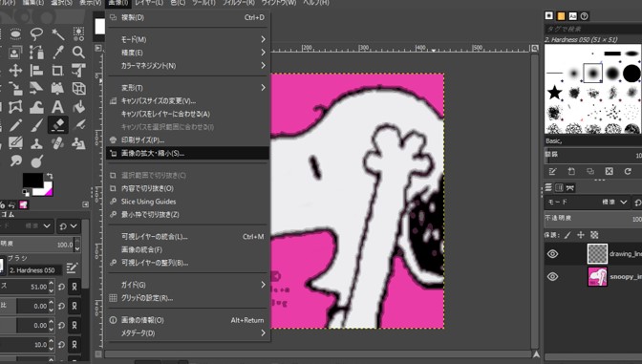Select the Heal bandage tool
This screenshot has width=642, height=364.
pyautogui.click(x=57, y=143)
